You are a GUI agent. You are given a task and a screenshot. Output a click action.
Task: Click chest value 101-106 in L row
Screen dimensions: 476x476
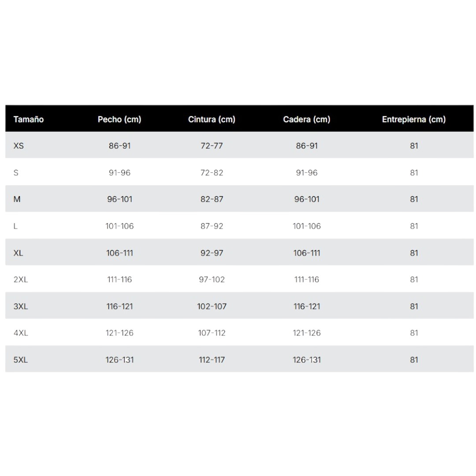click(x=119, y=226)
